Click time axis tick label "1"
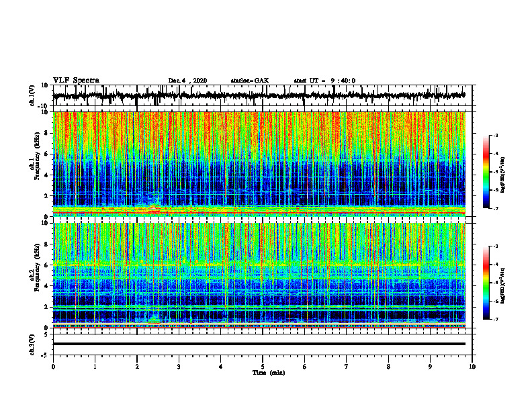 coord(95,367)
